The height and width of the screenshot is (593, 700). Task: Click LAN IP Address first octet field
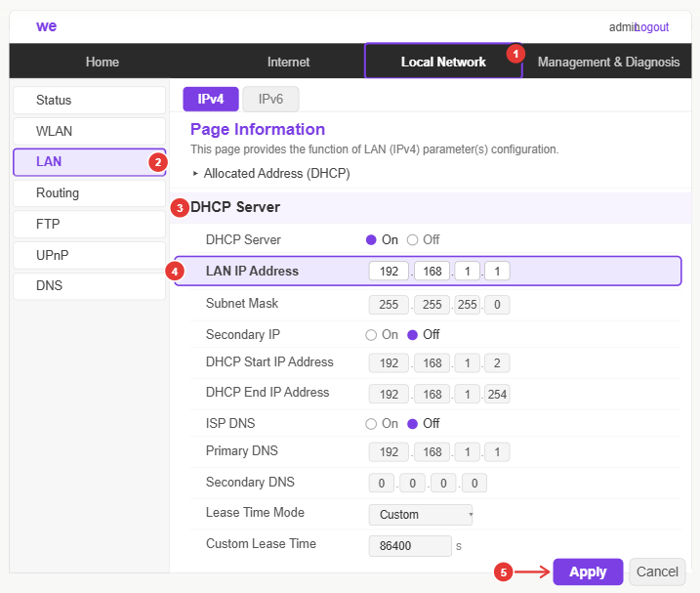(389, 272)
